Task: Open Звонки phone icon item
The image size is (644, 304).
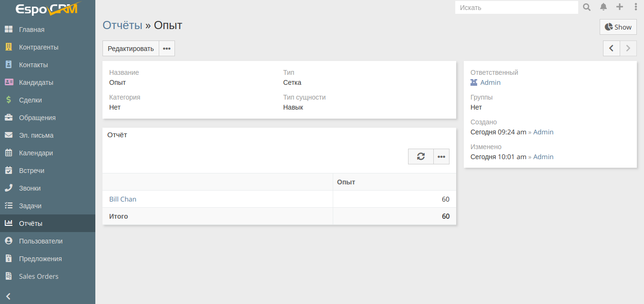Action: point(9,188)
